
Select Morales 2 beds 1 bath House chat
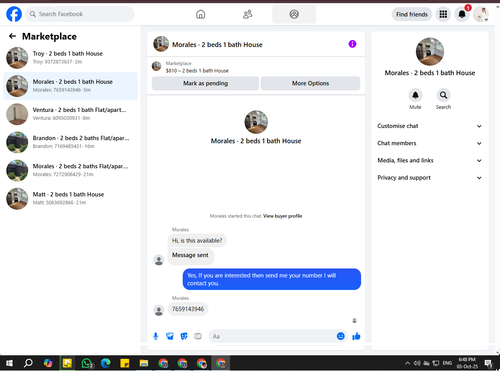pyautogui.click(x=70, y=86)
